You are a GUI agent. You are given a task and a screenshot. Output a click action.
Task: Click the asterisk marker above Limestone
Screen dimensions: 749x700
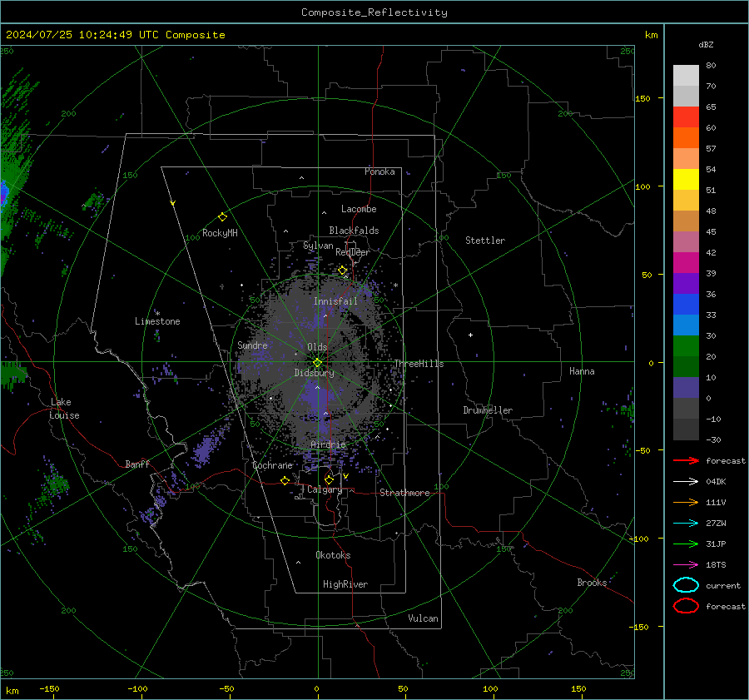point(158,314)
